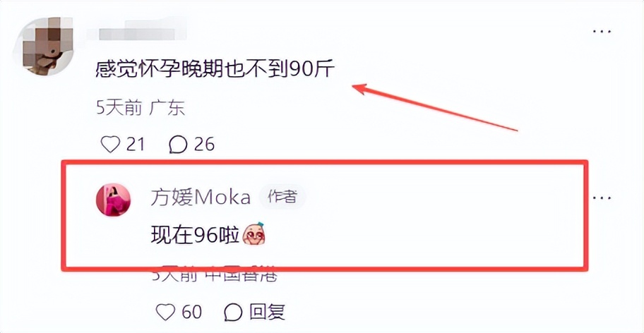The height and width of the screenshot is (333, 644).
Task: Open the three-dot menu beside 方媛Moka's reply
Action: [x=602, y=198]
